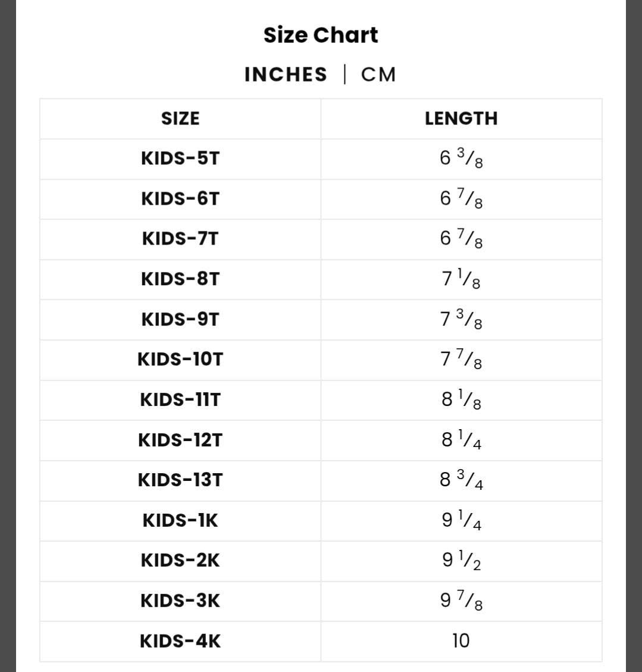
Task: Click the KIDS-2K size label
Action: tap(180, 560)
